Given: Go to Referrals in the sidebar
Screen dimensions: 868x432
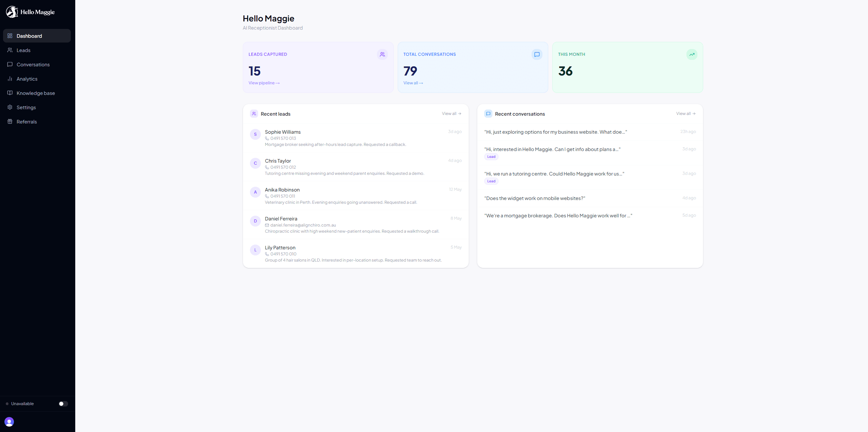Looking at the screenshot, I should 37,121.
